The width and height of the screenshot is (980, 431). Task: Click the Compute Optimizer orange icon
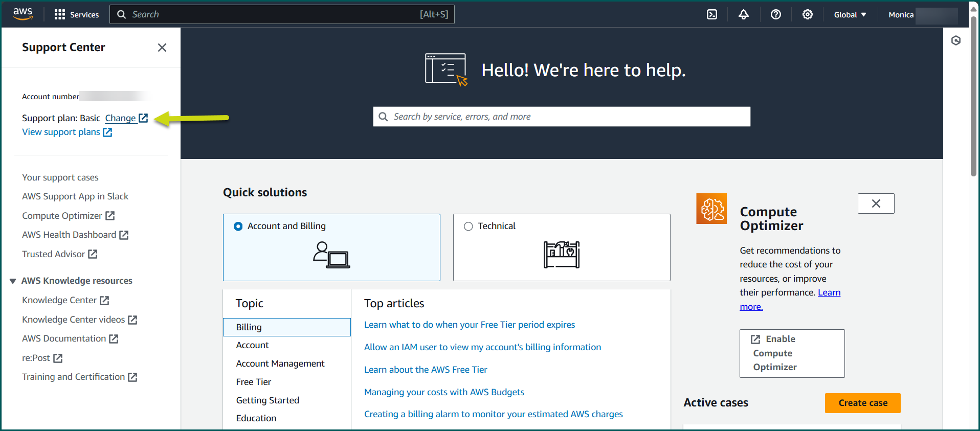coord(711,209)
